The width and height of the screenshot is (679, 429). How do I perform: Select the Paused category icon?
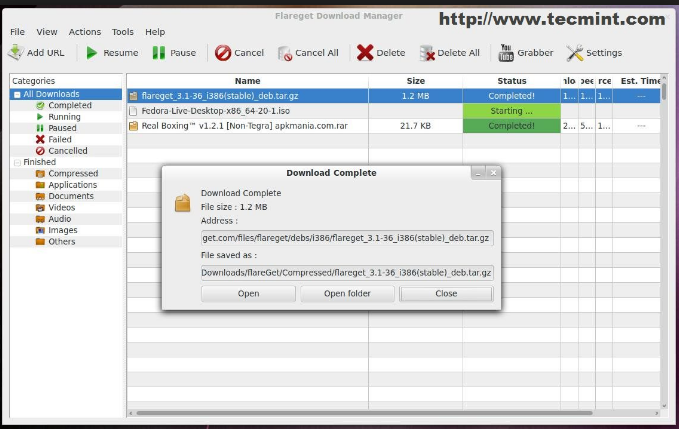coord(40,128)
